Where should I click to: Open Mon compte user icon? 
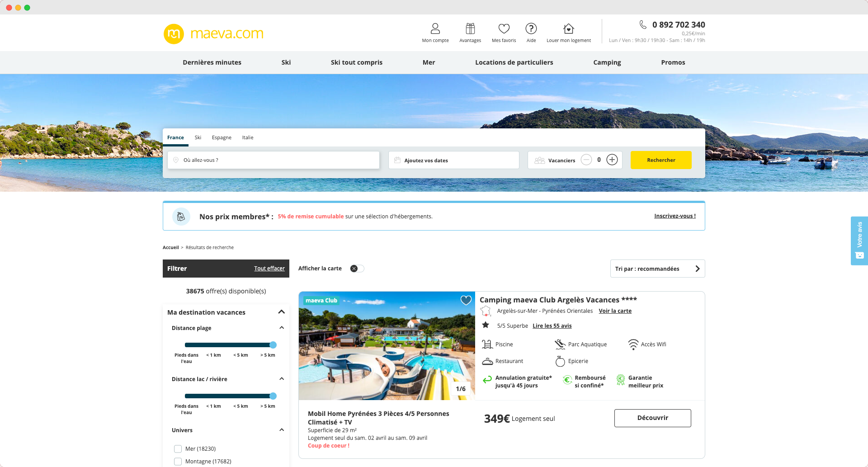(435, 28)
